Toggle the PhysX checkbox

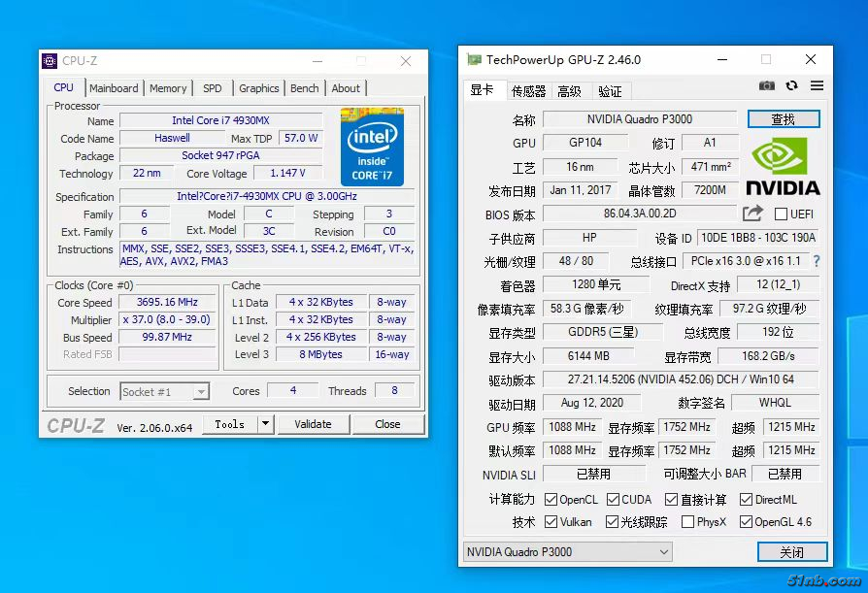coord(687,521)
